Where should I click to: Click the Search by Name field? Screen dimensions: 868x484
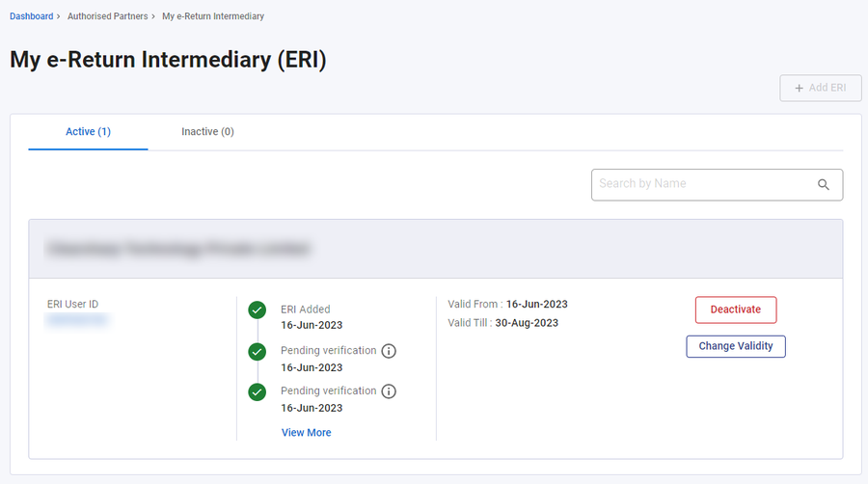tap(717, 185)
